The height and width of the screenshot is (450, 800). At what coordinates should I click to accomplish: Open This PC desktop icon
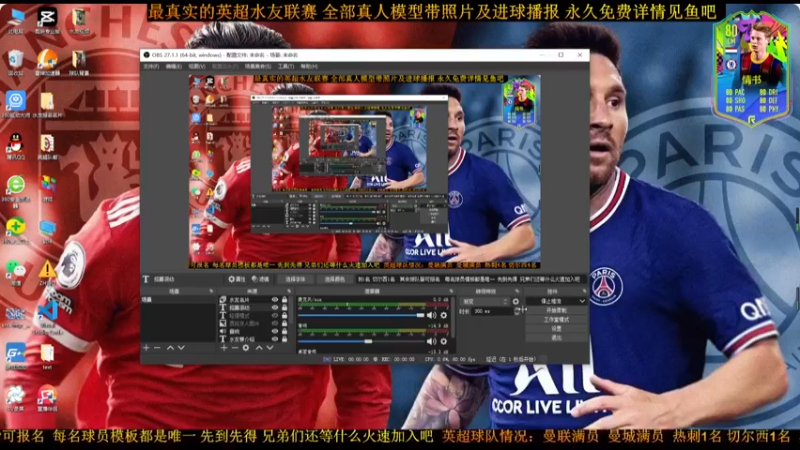pos(16,20)
